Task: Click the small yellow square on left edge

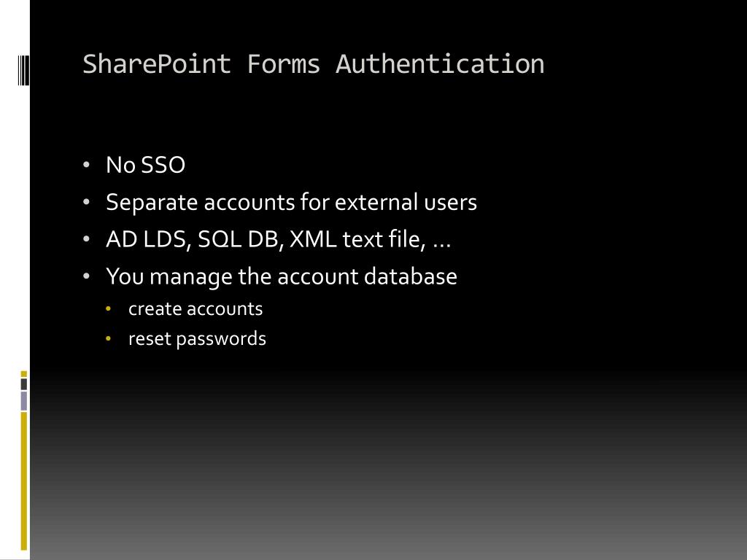Action: [x=23, y=373]
